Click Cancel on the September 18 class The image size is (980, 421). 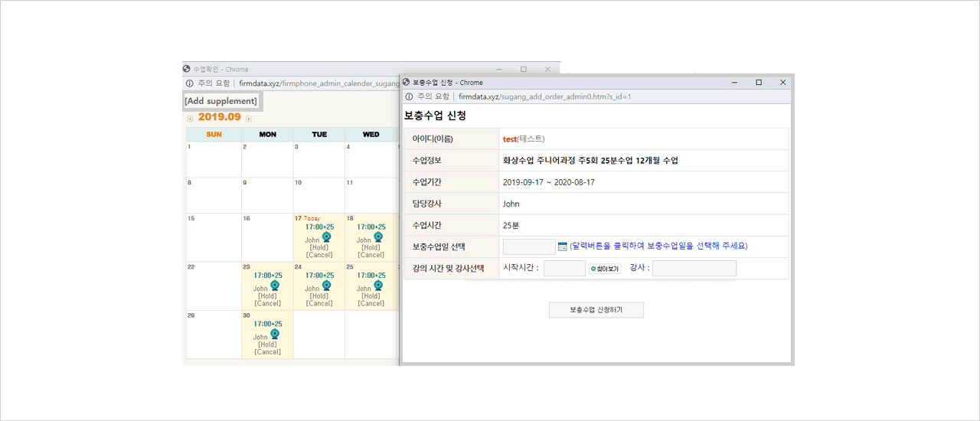pos(371,255)
